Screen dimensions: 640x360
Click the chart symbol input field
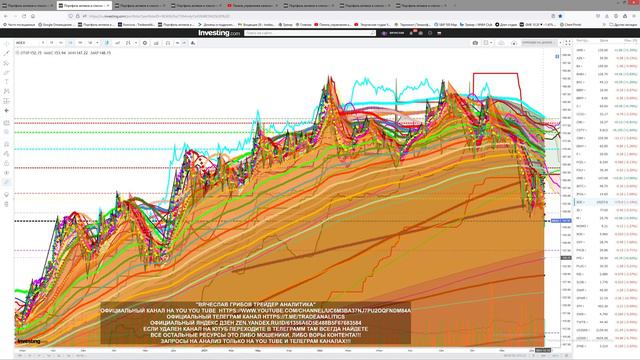[x=27, y=43]
